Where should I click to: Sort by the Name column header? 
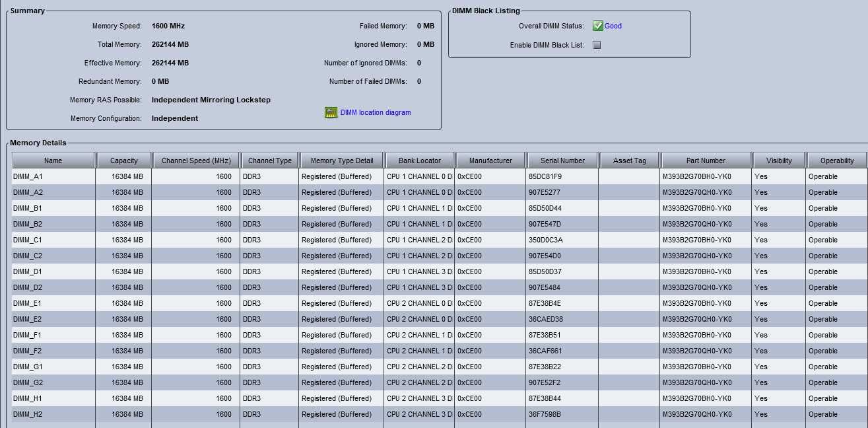pos(53,160)
